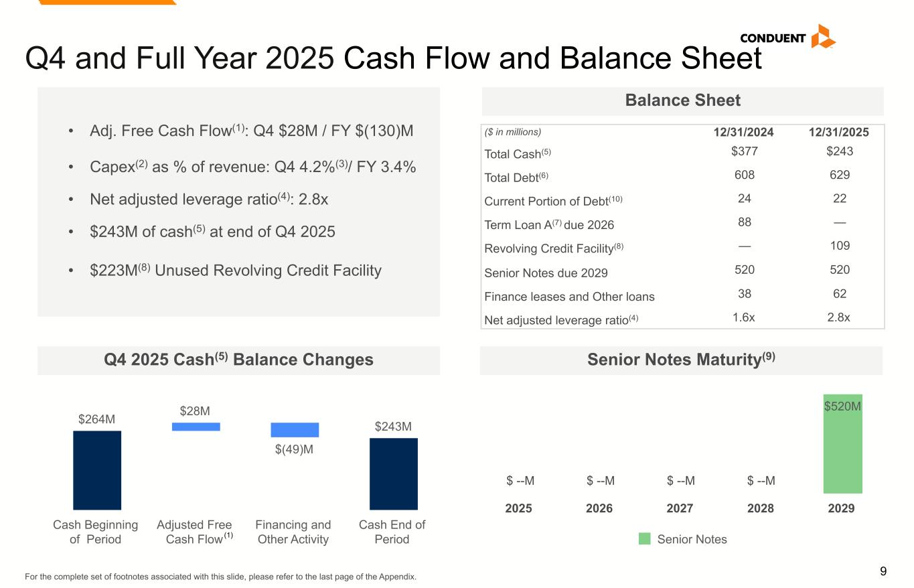Click the 2027 axis label

pos(680,508)
